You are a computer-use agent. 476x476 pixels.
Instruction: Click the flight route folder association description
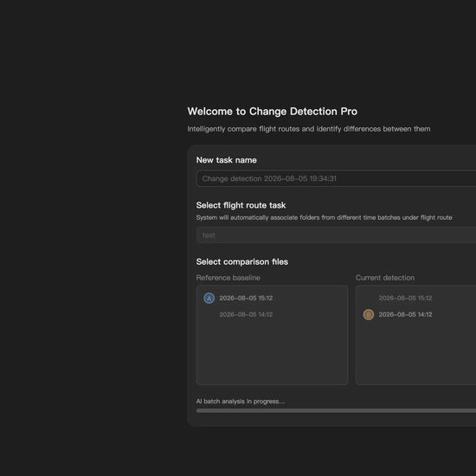pyautogui.click(x=324, y=217)
